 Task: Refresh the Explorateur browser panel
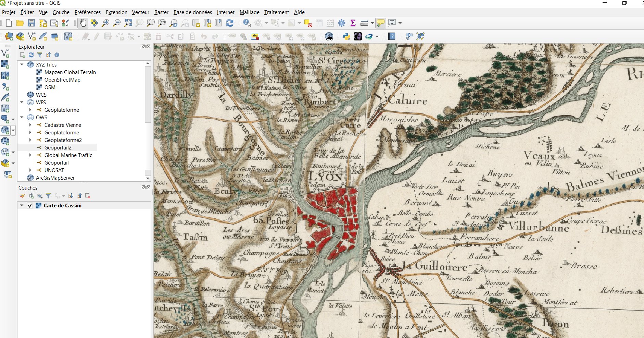click(31, 55)
